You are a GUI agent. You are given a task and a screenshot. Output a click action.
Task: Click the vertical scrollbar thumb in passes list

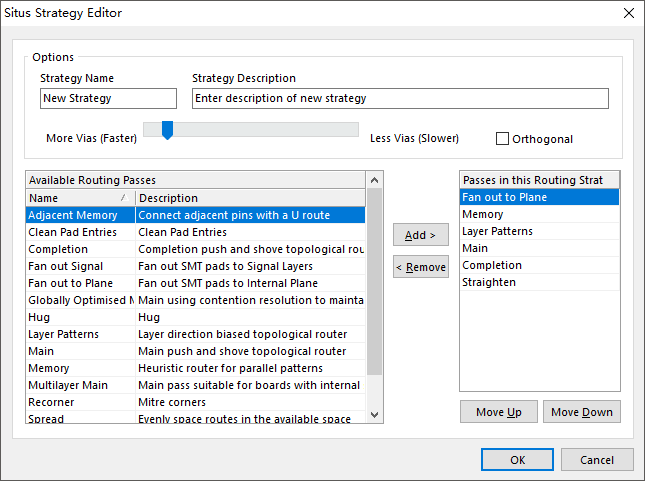tap(374, 281)
